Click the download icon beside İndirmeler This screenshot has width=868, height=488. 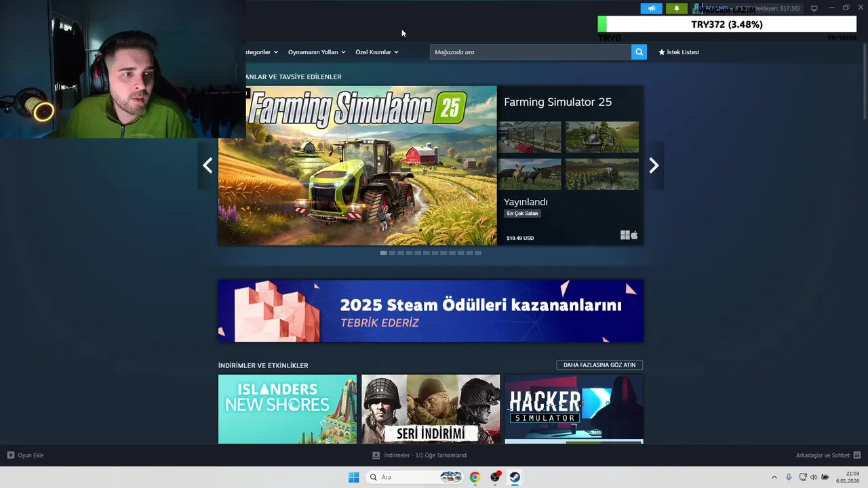(x=376, y=455)
